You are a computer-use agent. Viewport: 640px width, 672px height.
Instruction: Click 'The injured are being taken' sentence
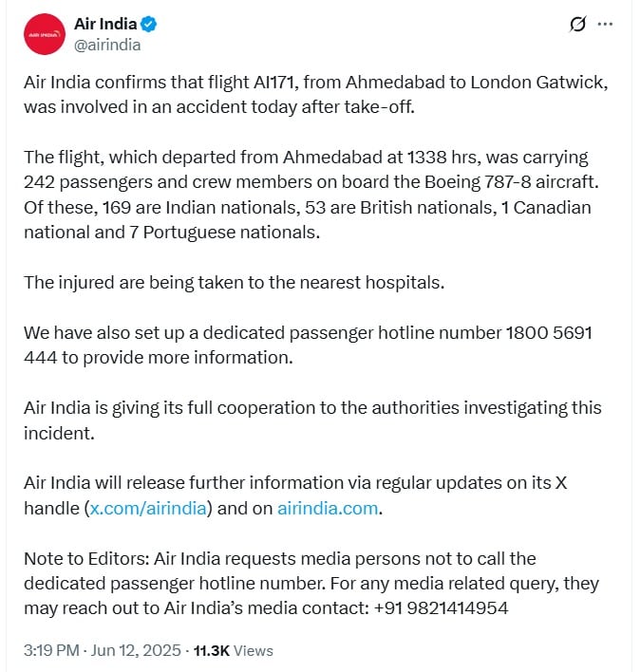pos(234,283)
